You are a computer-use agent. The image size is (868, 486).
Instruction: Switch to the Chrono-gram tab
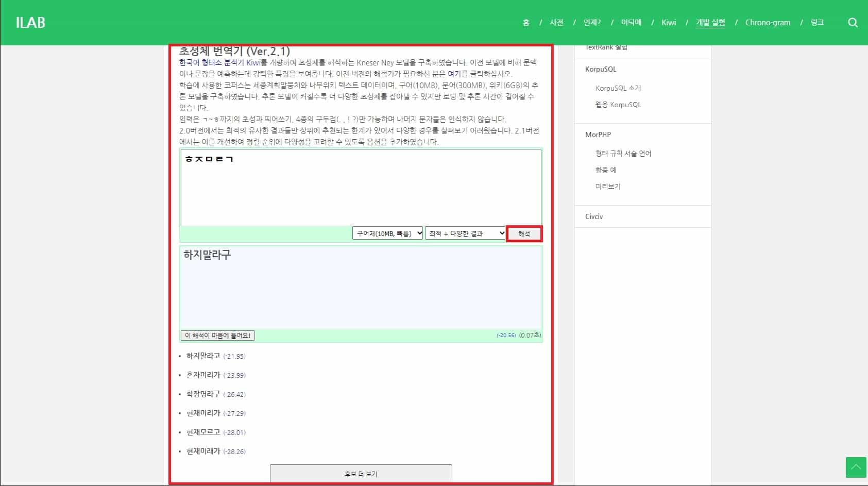click(768, 22)
